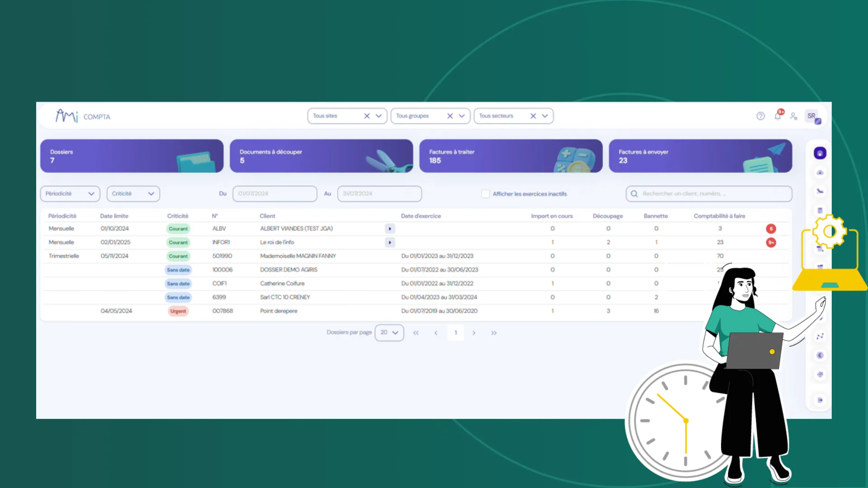Viewport: 868px width, 488px height.
Task: Open the notifications bell icon
Action: click(778, 116)
